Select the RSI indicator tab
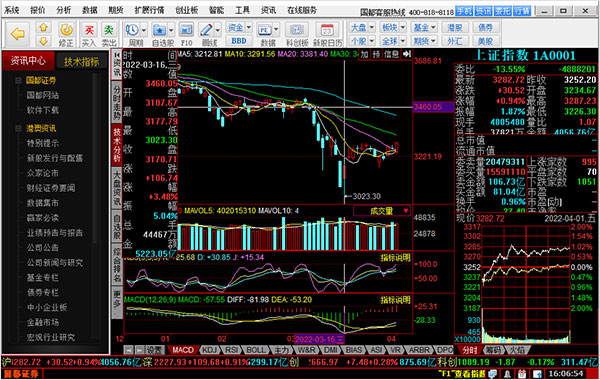Image resolution: width=600 pixels, height=380 pixels. pos(232,350)
